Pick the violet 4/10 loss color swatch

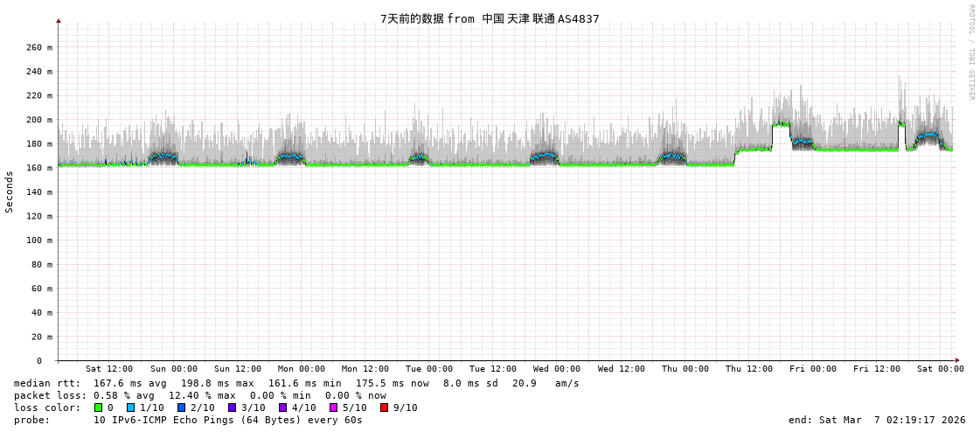click(282, 408)
